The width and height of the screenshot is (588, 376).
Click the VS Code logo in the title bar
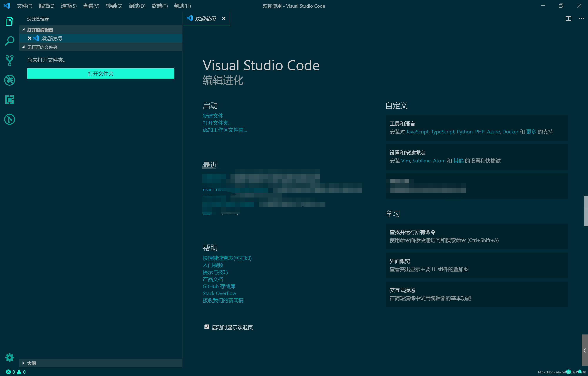tap(7, 6)
